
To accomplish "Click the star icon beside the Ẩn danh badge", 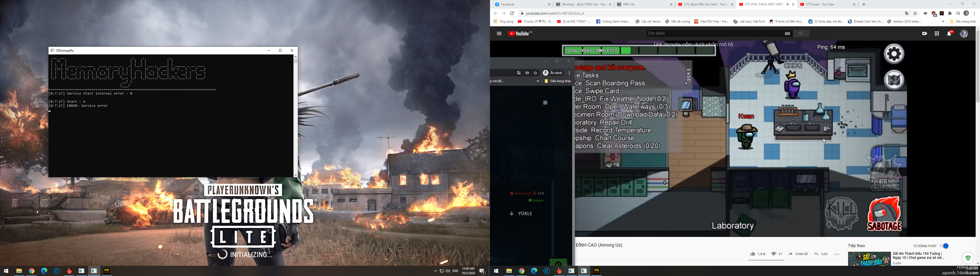I will 536,73.
